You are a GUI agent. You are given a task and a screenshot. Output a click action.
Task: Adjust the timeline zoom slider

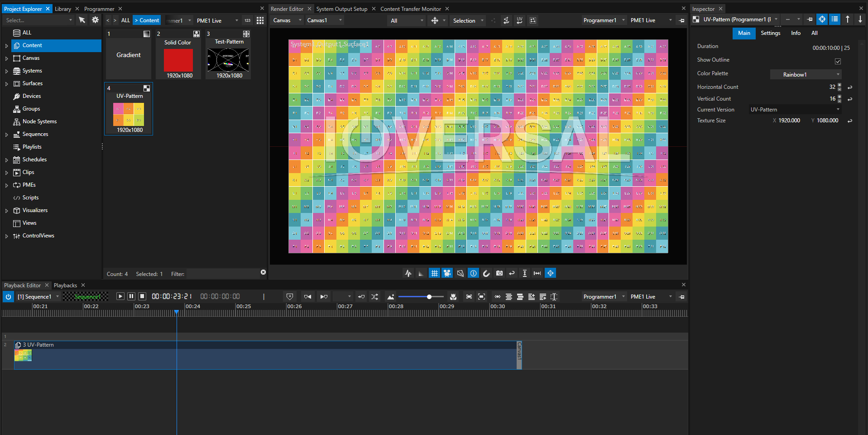(421, 297)
